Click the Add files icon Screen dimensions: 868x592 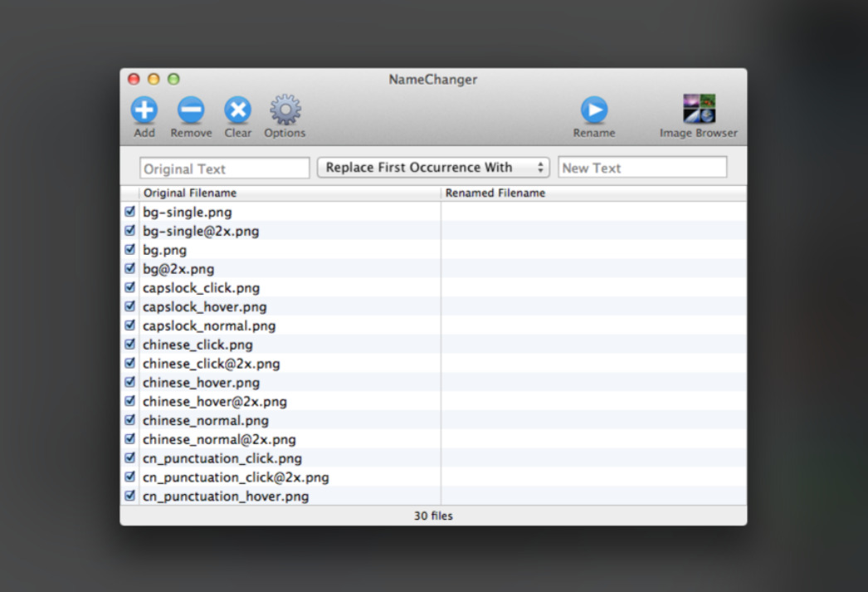pyautogui.click(x=144, y=110)
